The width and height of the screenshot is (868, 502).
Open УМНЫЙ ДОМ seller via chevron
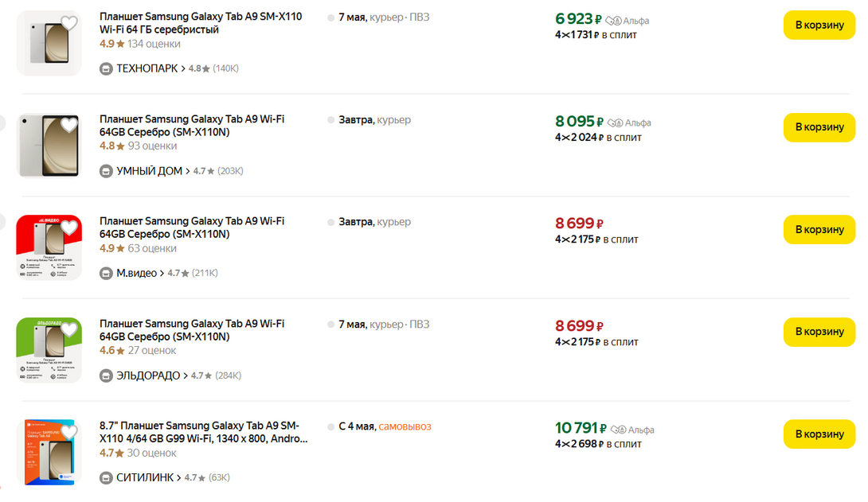(x=188, y=171)
